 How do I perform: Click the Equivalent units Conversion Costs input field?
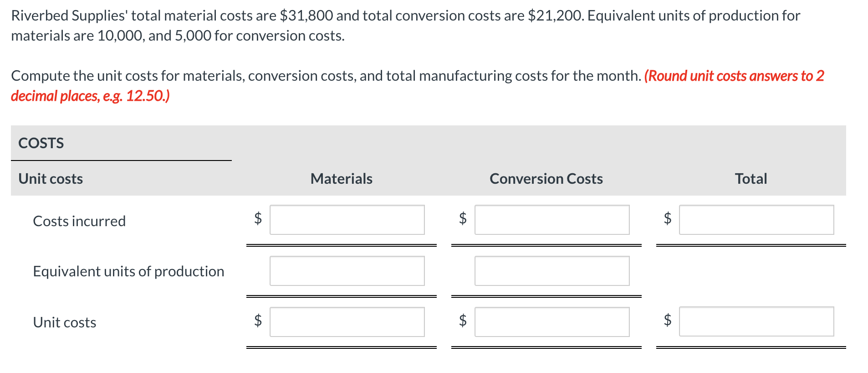coord(551,271)
